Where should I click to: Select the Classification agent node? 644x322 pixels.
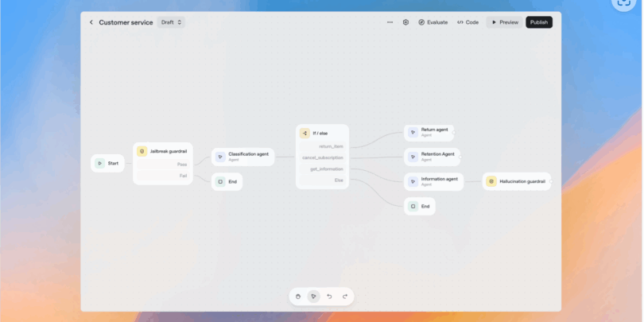(243, 157)
